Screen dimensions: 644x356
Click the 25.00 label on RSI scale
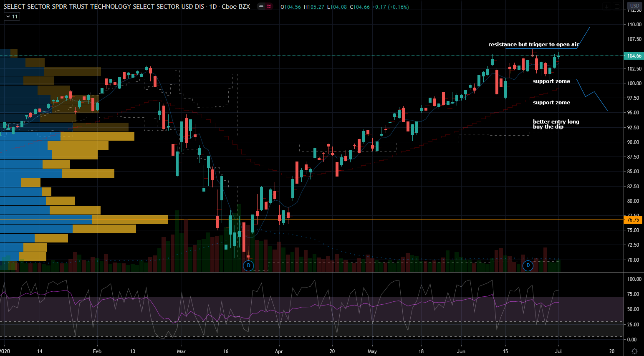633,325
